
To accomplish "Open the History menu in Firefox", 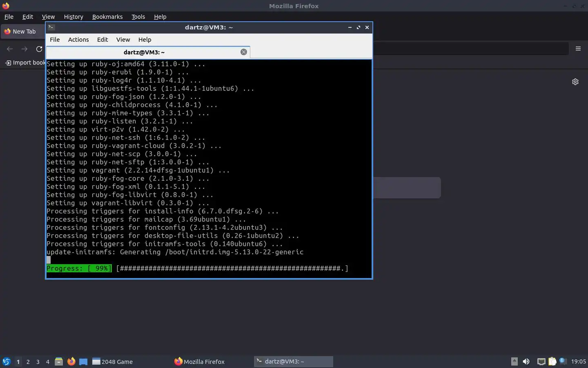I will coord(73,17).
